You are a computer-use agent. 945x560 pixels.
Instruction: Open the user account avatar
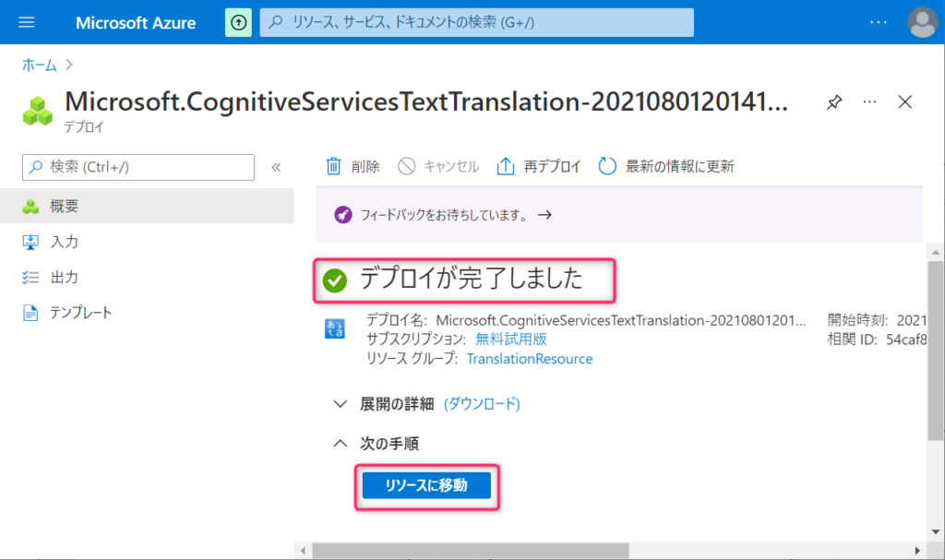[x=922, y=22]
